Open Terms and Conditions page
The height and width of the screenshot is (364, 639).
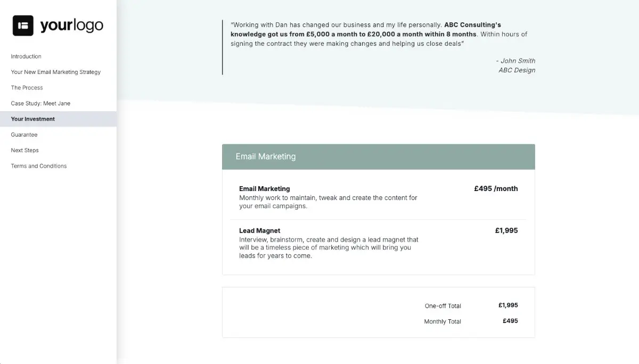click(x=38, y=166)
